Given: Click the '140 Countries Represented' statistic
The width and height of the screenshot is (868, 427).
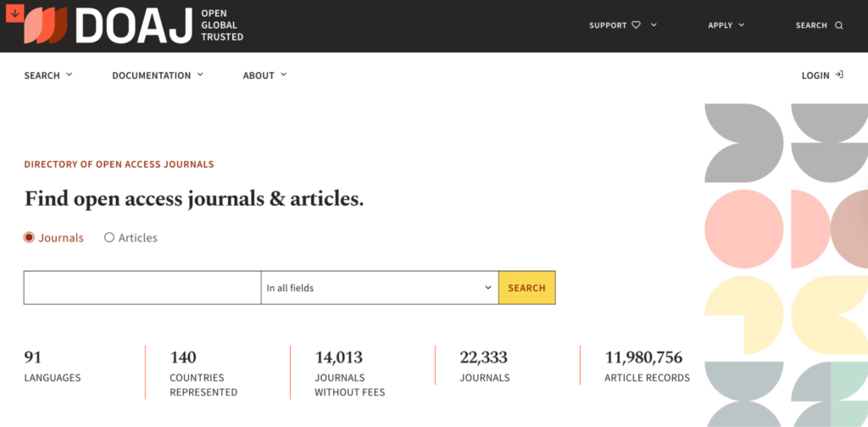Looking at the screenshot, I should pos(203,374).
